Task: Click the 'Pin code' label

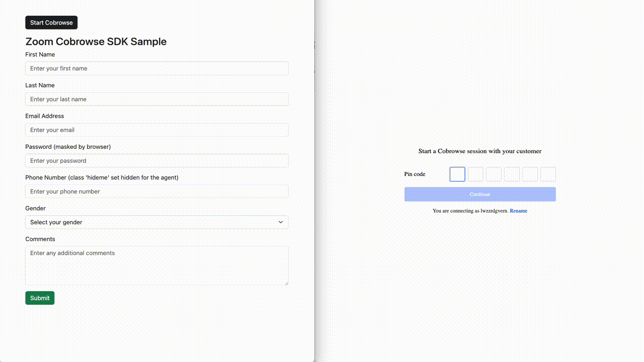Action: [x=415, y=174]
